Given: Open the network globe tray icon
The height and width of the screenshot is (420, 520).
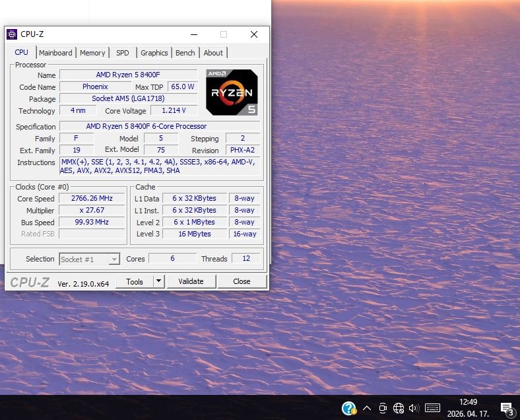Looking at the screenshot, I should tap(399, 408).
